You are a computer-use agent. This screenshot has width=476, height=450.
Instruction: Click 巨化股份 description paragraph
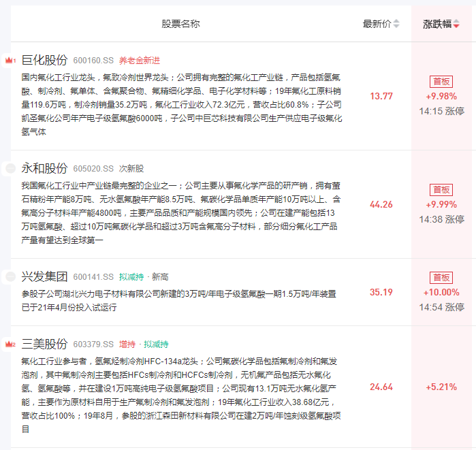[182, 105]
